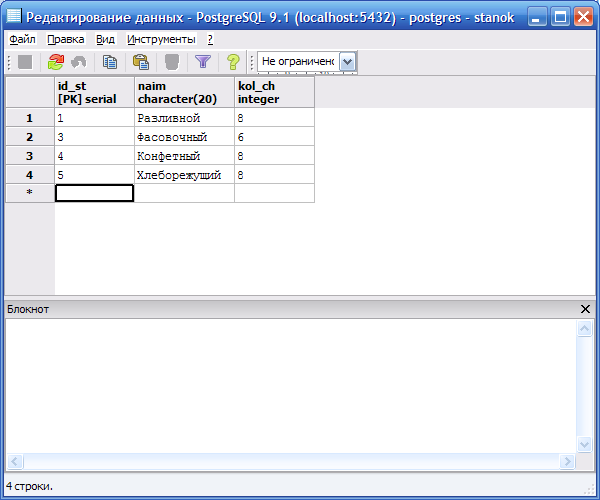This screenshot has width=600, height=500.
Task: Click the table icon in title bar
Action: 14,16
